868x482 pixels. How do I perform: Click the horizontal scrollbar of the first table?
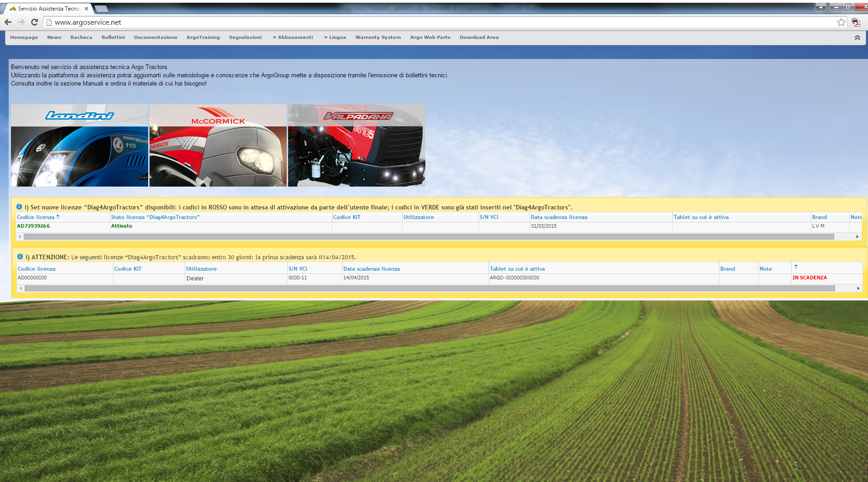click(x=429, y=236)
